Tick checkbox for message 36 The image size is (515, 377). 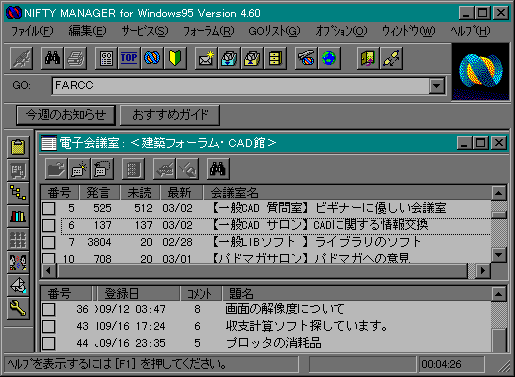[49, 310]
